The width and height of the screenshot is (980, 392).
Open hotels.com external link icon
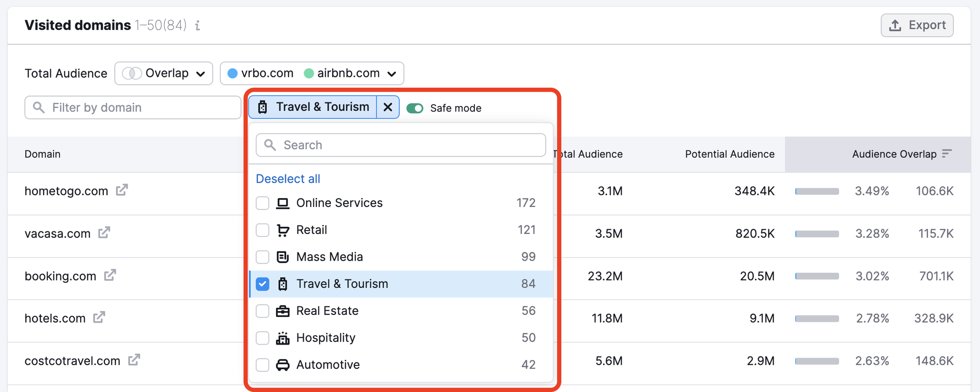[x=99, y=317]
